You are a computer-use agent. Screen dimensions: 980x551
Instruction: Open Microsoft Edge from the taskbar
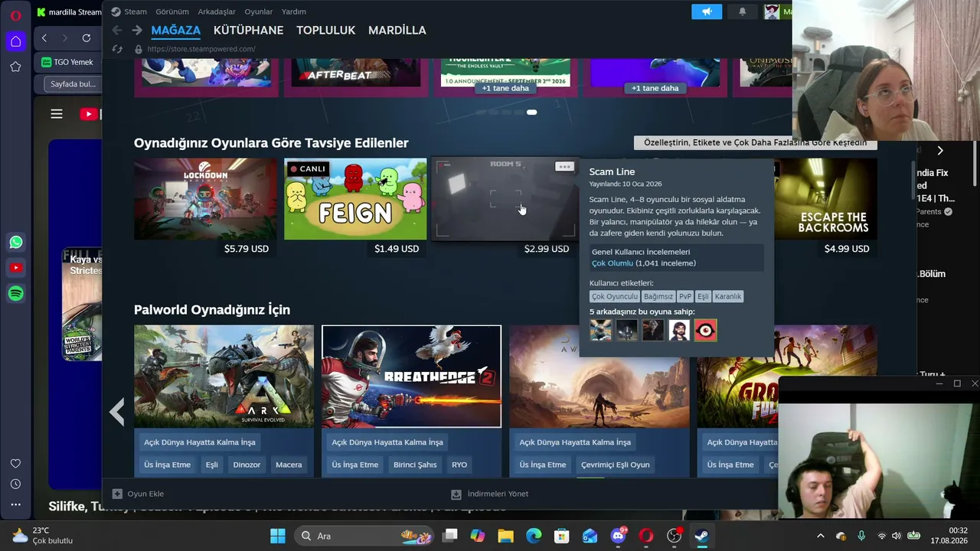pyautogui.click(x=534, y=536)
